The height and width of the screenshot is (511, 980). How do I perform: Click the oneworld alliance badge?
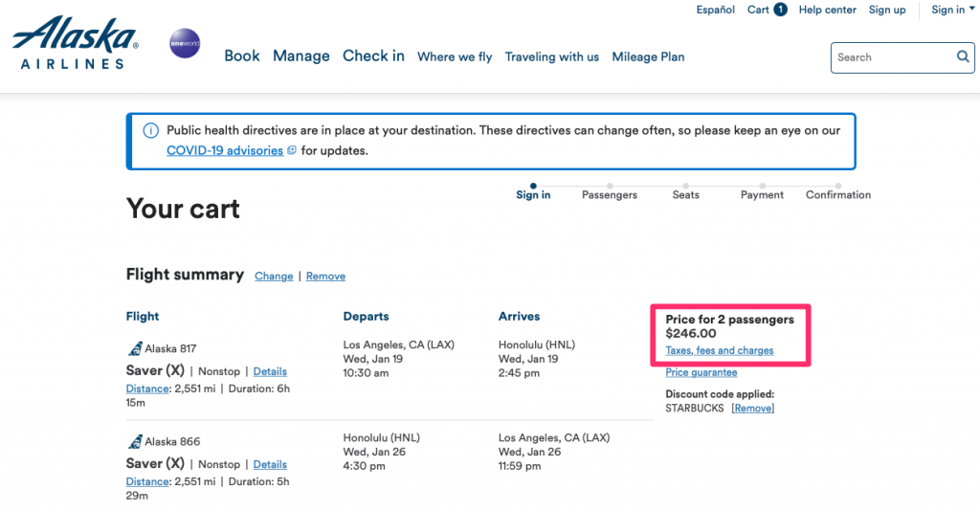point(185,44)
